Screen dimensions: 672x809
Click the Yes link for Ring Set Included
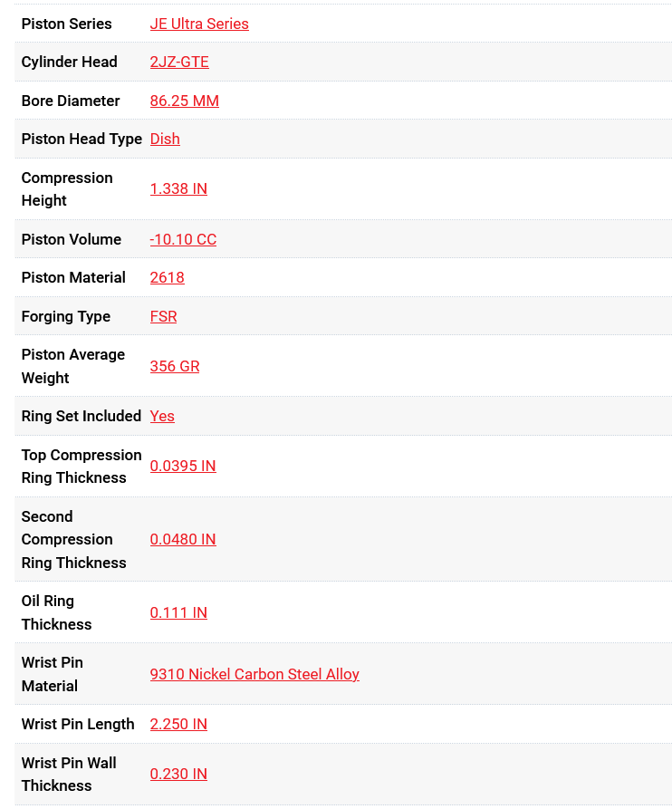pos(162,416)
